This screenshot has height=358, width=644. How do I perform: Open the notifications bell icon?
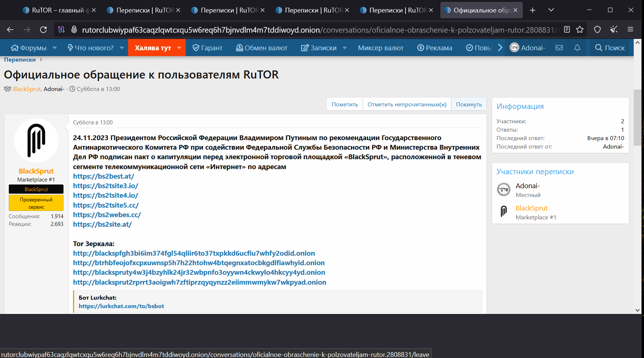click(577, 48)
